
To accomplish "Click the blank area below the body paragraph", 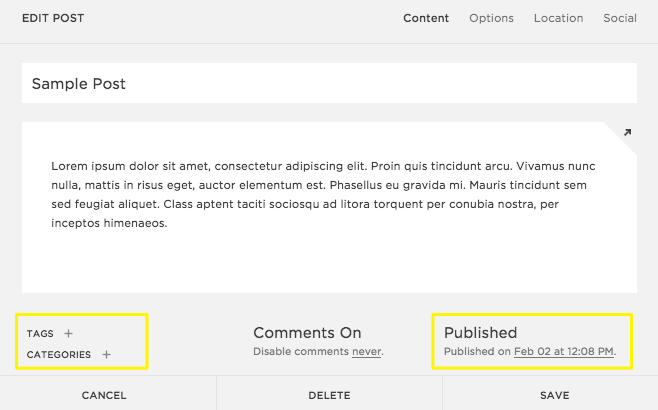I will pos(328,262).
